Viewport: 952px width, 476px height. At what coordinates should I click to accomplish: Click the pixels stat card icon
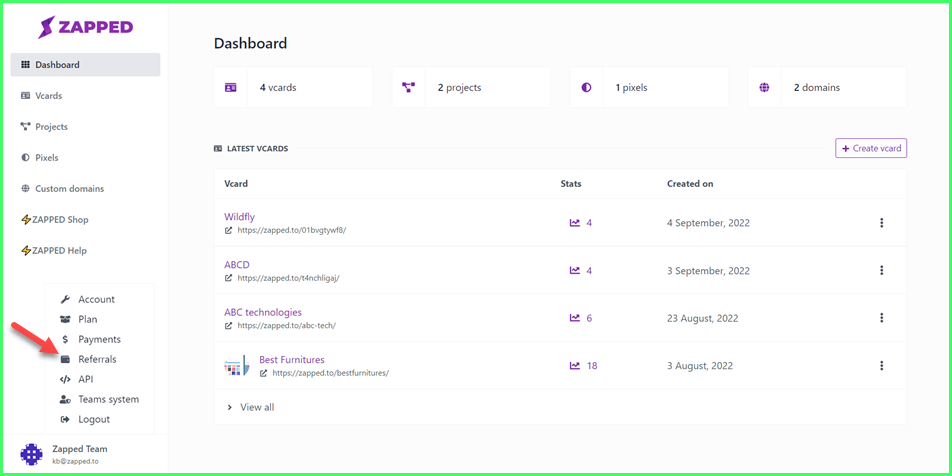(586, 87)
